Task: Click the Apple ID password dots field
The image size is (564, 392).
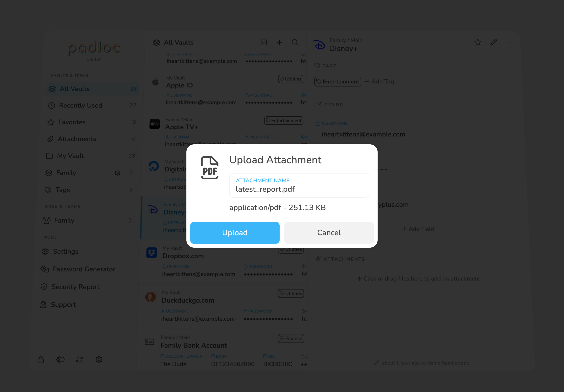Action: click(269, 103)
